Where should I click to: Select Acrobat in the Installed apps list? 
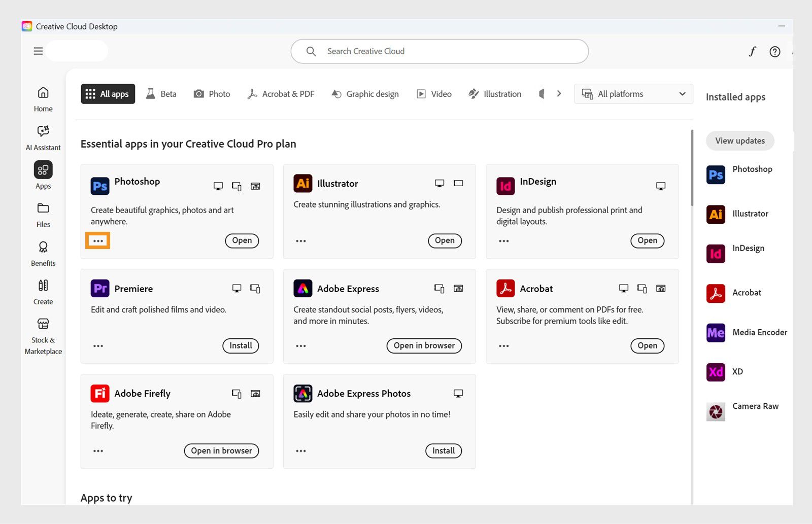734,293
